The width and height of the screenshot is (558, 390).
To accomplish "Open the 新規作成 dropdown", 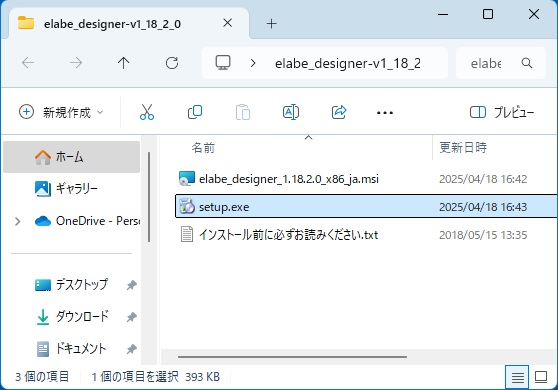I will pyautogui.click(x=61, y=112).
